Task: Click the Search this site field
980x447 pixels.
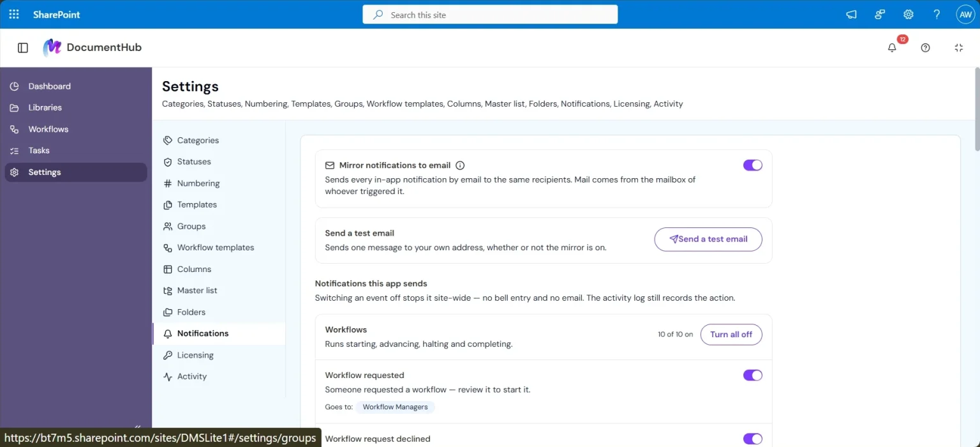Action: (490, 14)
